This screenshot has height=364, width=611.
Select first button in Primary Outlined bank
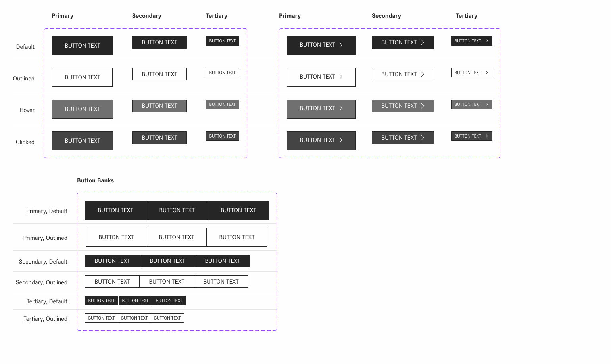116,237
